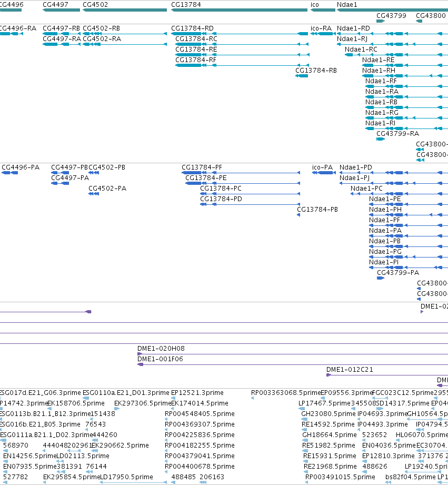This screenshot has width=448, height=485.
Task: Click the LD17950.5prime EST label
Action: pos(126,477)
